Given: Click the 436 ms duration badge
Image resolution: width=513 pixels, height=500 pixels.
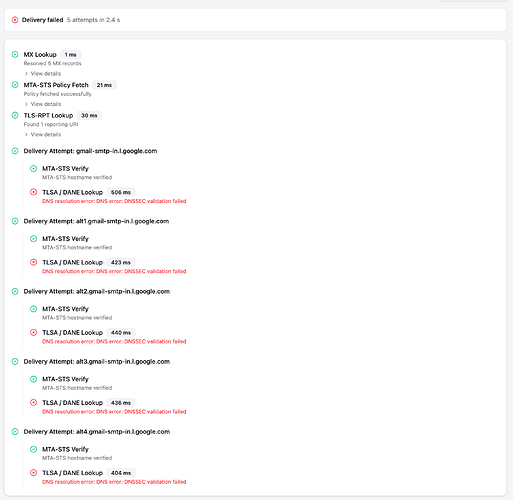Looking at the screenshot, I should point(121,403).
